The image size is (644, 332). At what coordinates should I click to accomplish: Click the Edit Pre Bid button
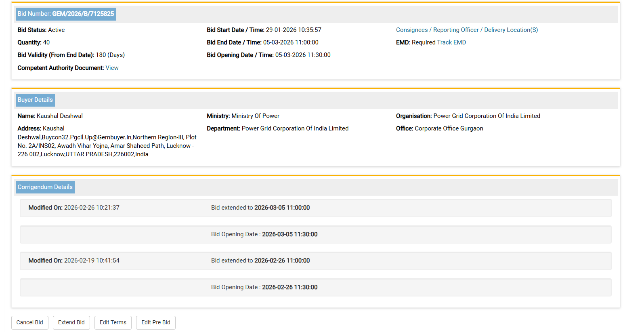click(x=155, y=322)
